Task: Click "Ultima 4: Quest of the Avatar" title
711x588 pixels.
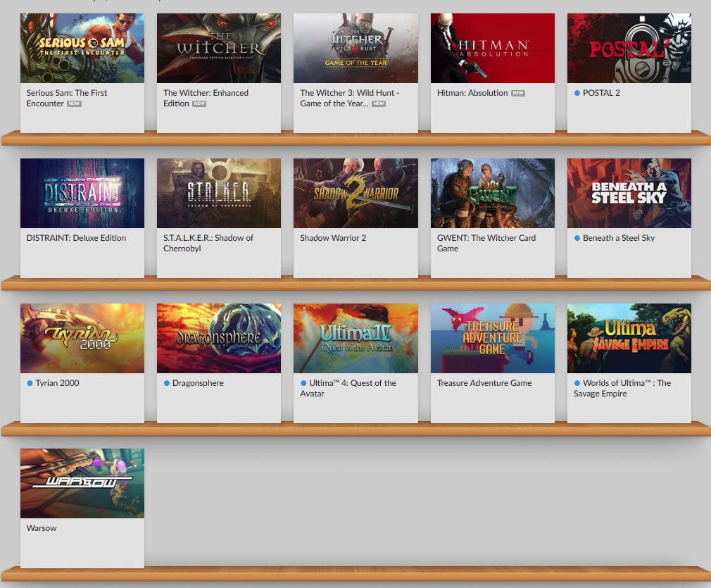Action: [x=348, y=389]
